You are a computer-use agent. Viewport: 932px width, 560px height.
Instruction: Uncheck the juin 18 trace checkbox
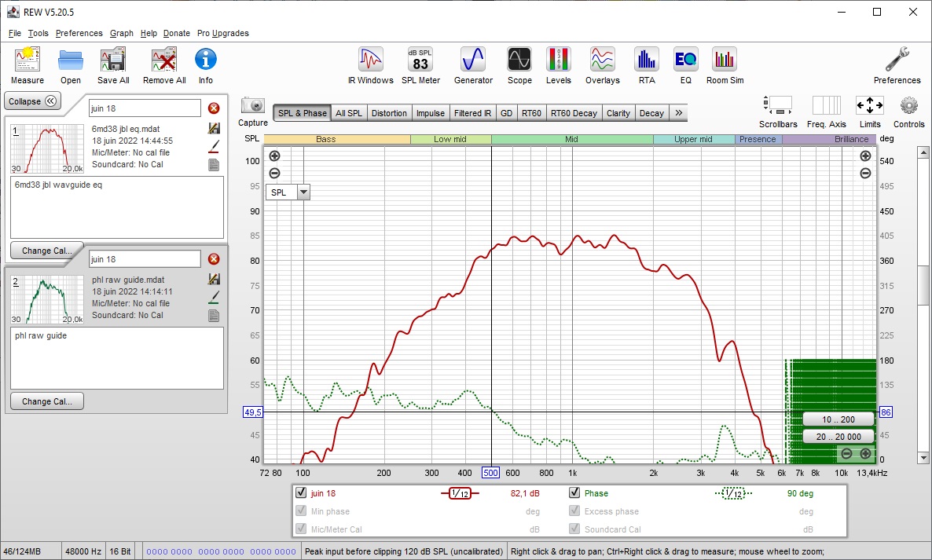coord(301,493)
